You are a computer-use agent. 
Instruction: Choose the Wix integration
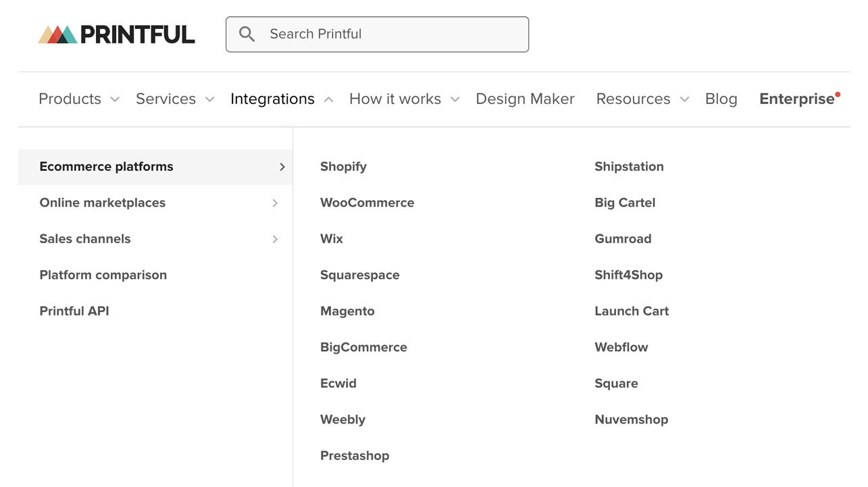point(332,239)
